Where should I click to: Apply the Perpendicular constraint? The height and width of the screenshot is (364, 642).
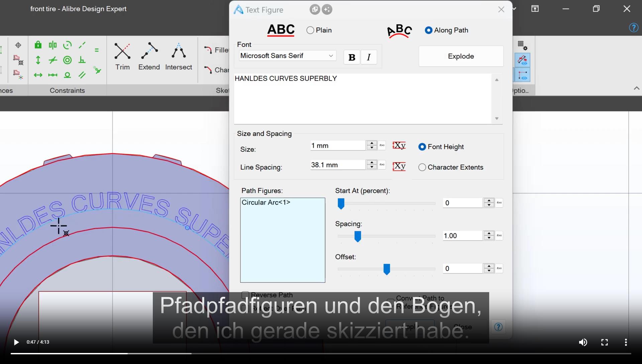pyautogui.click(x=82, y=60)
